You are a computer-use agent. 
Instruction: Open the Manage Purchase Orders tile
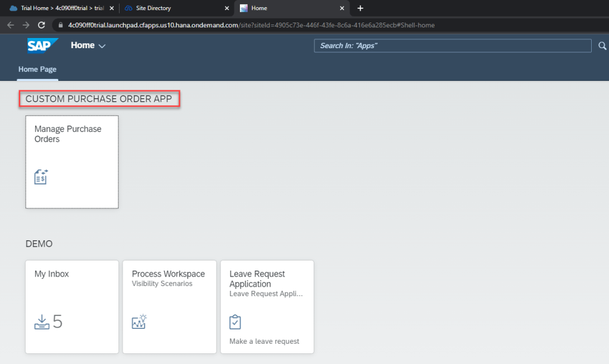point(71,162)
